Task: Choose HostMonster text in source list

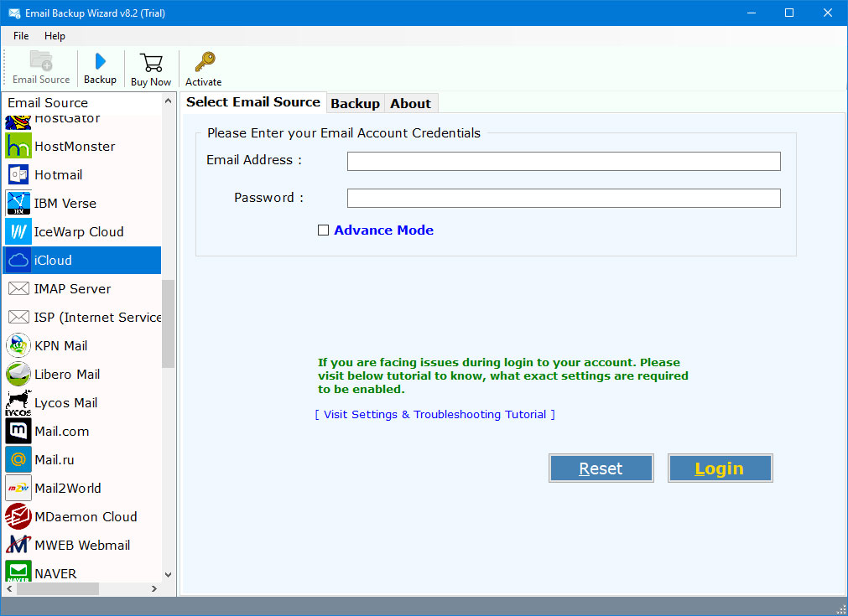Action: [75, 147]
